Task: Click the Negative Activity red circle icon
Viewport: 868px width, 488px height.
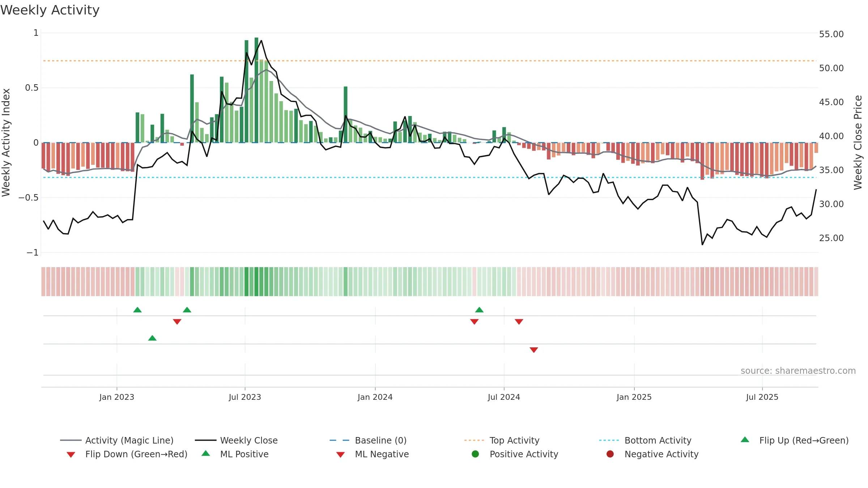Action: [x=610, y=454]
